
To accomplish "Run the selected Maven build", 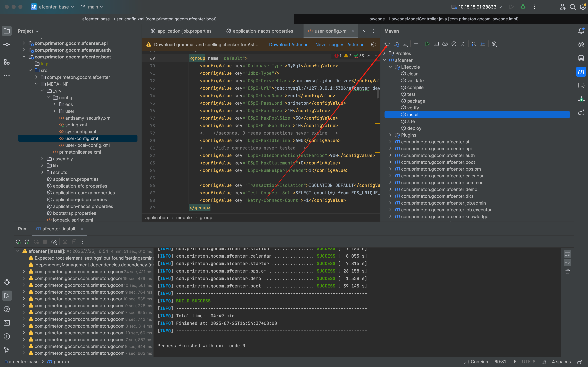I will coord(427,44).
